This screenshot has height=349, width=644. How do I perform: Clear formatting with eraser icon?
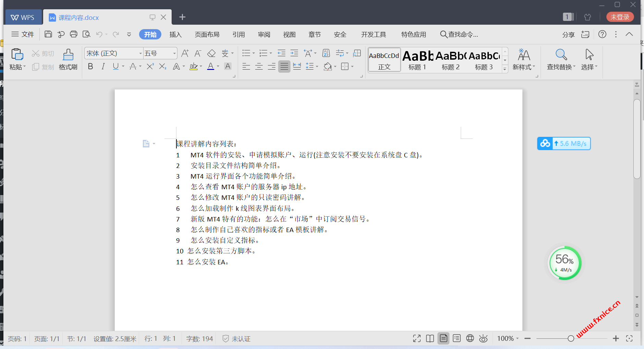(x=211, y=53)
